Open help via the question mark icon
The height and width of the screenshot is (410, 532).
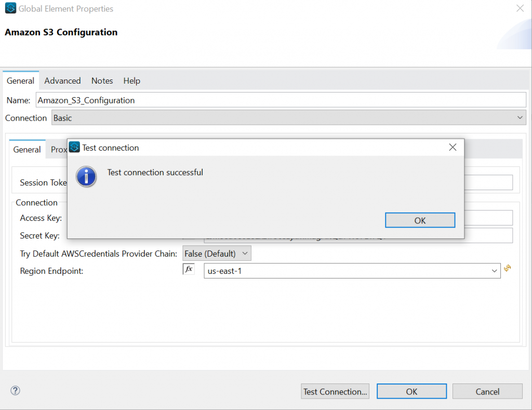coord(15,391)
